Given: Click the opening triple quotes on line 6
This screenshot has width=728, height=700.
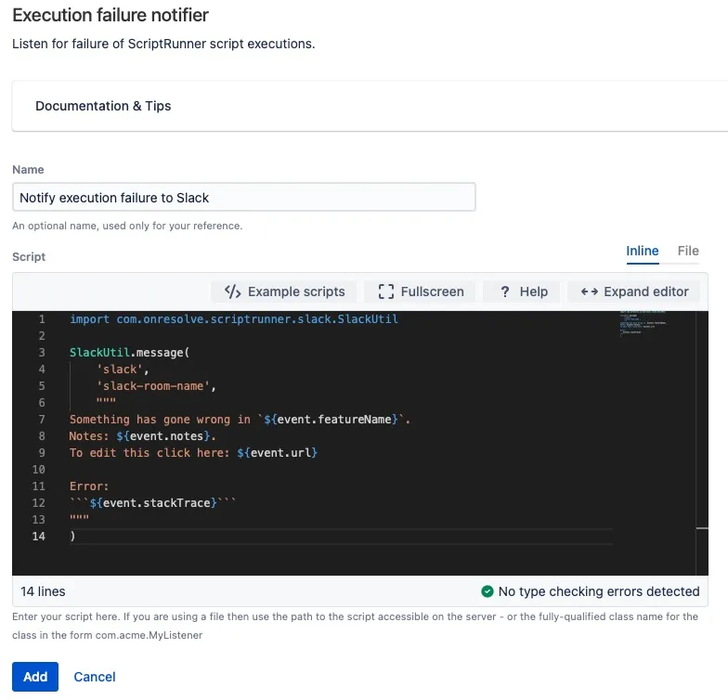Looking at the screenshot, I should pyautogui.click(x=106, y=400).
